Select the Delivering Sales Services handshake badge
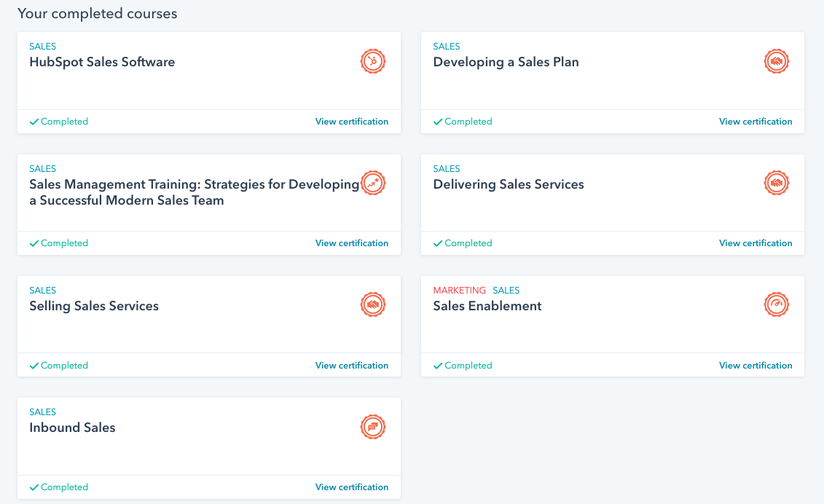The image size is (824, 504). [776, 183]
